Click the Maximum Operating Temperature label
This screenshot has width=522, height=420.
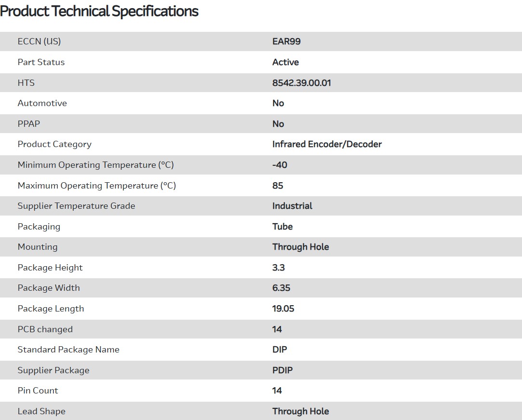(x=96, y=186)
